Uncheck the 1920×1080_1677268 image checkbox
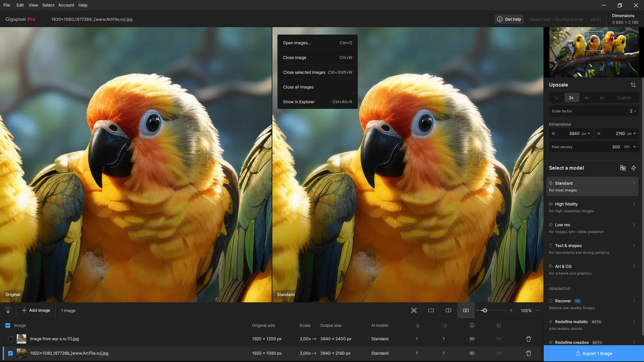The image size is (644, 362). coord(10,353)
